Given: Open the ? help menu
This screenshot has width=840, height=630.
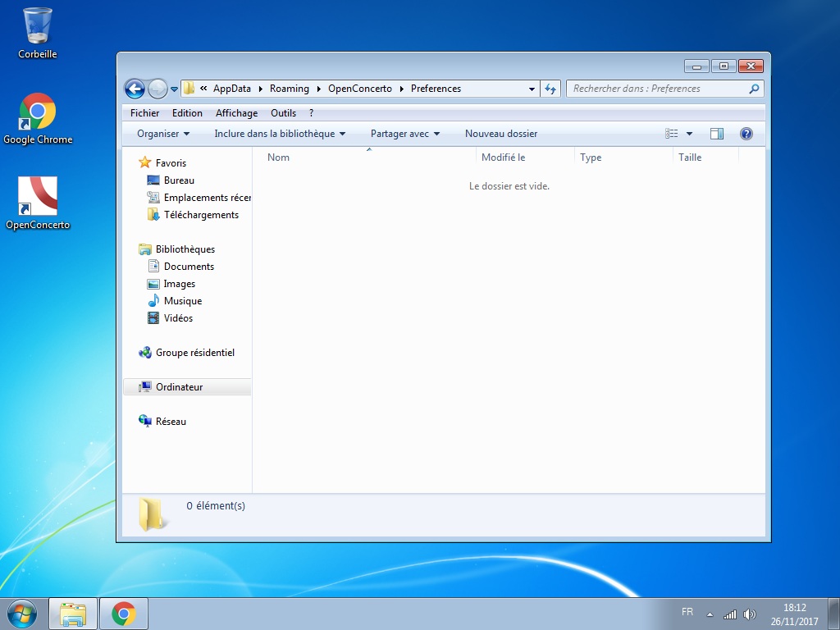Looking at the screenshot, I should coord(311,113).
